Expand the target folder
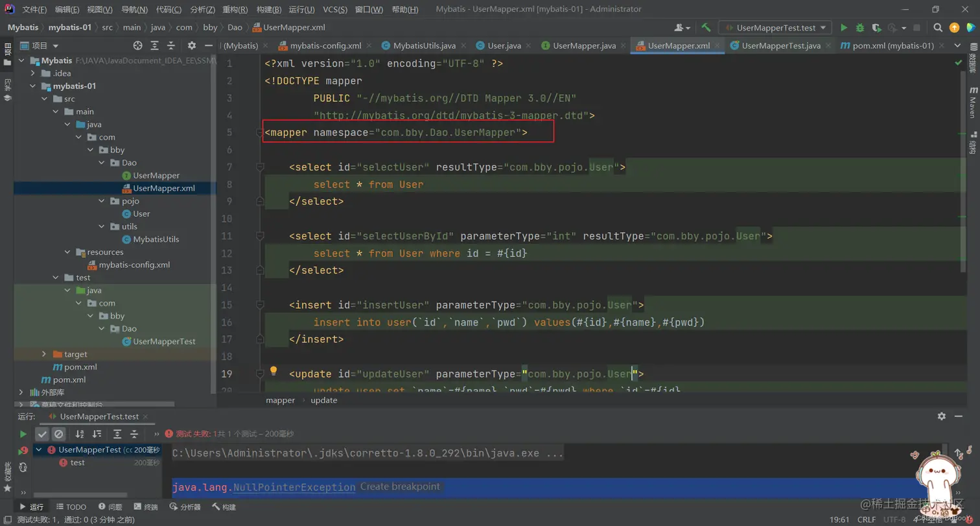 pos(44,354)
